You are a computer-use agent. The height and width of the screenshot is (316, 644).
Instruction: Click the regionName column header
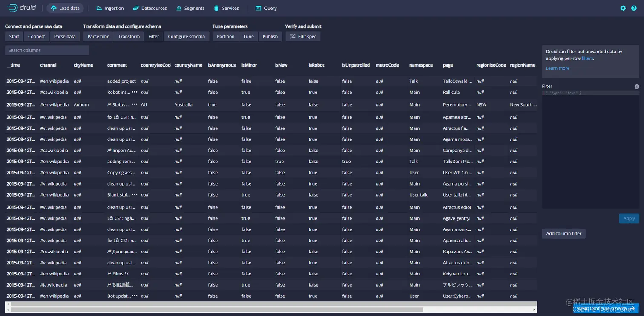[523, 65]
